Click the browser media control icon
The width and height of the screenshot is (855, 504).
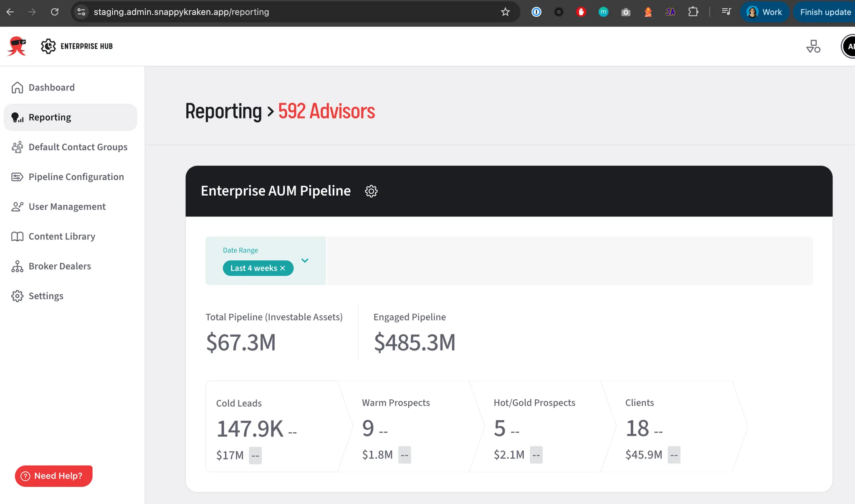pyautogui.click(x=726, y=12)
